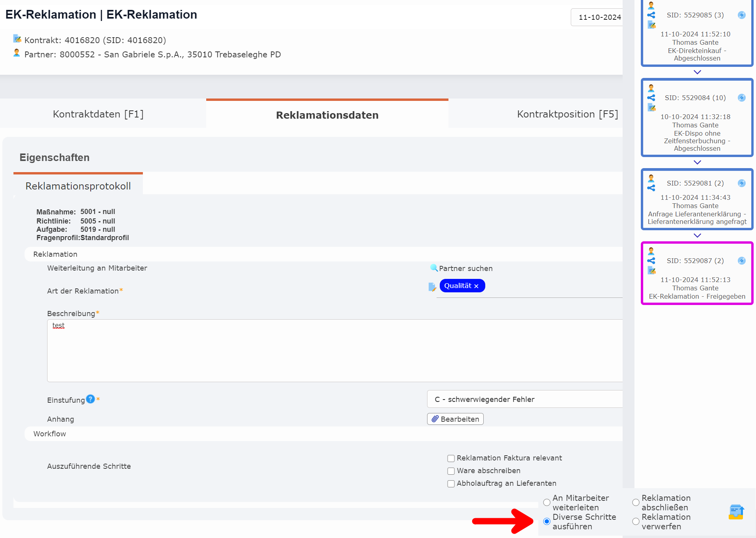Expand the chevron below card SID 5529085

697,72
